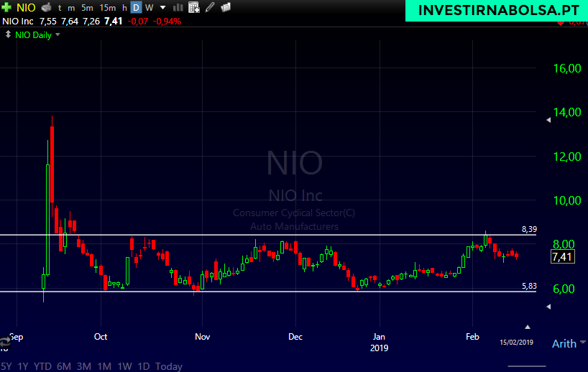Select the 1Y range
Image resolution: width=588 pixels, height=372 pixels.
pos(23,366)
